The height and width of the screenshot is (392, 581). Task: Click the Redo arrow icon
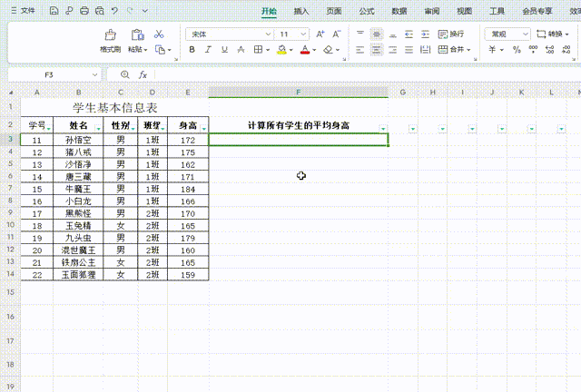130,11
